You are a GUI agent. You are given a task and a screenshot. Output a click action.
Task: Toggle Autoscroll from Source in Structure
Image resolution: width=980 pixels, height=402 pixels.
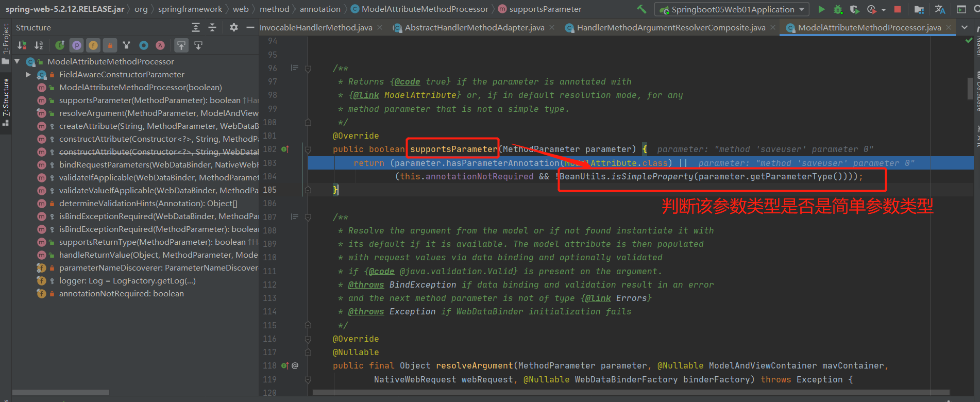click(x=198, y=45)
